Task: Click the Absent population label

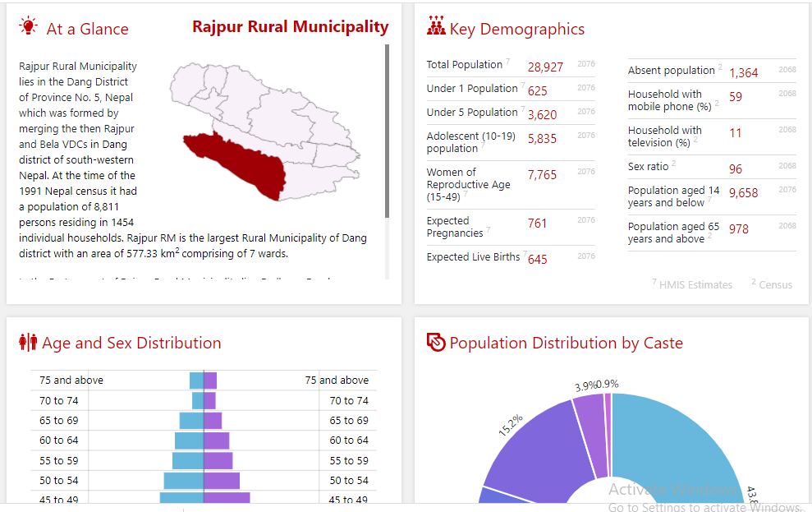Action: pos(671,70)
